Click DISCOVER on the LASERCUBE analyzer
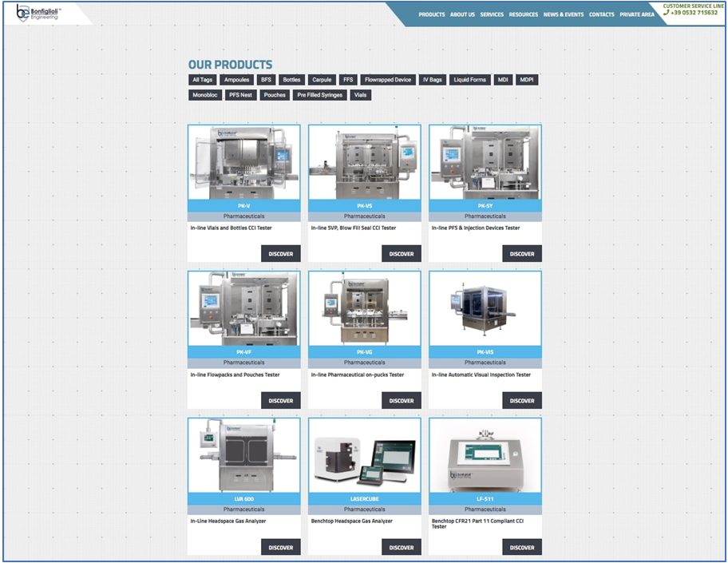This screenshot has height=563, width=728. tap(401, 547)
